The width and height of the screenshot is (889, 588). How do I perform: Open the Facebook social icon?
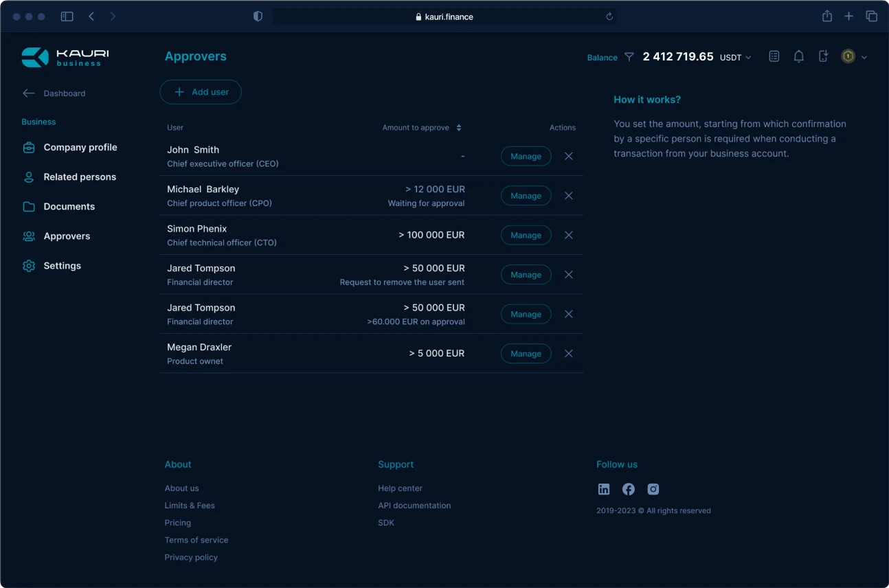[629, 489]
